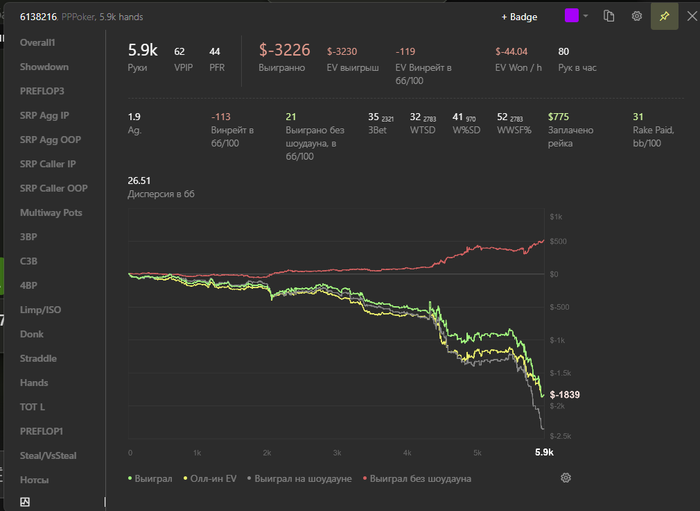This screenshot has height=511, width=700.
Task: Expand the color swatch dropdown arrow
Action: [586, 16]
